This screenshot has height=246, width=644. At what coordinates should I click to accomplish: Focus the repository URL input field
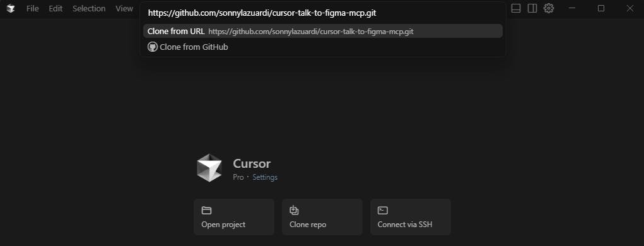(x=323, y=13)
